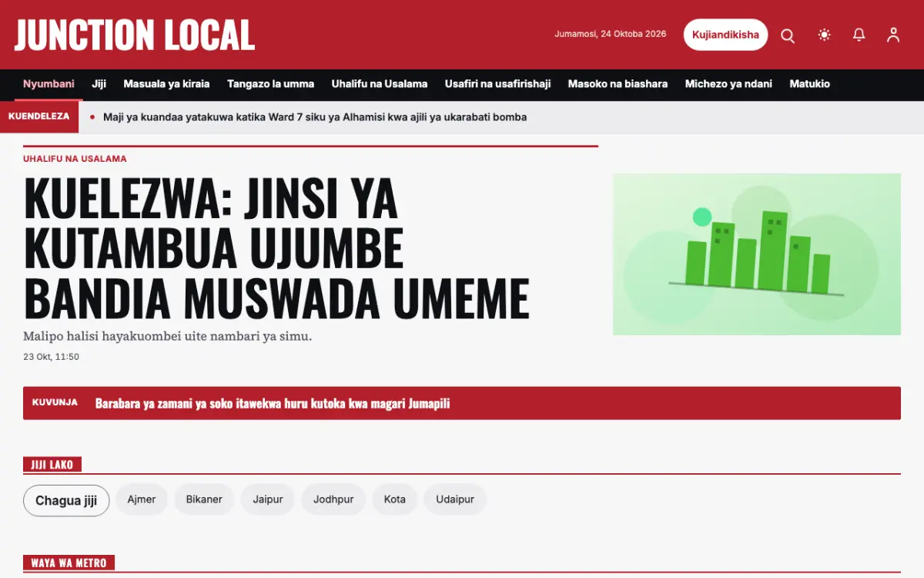Screen dimensions: 924x578
Task: Select the Nyumbani nav tab
Action: [49, 84]
